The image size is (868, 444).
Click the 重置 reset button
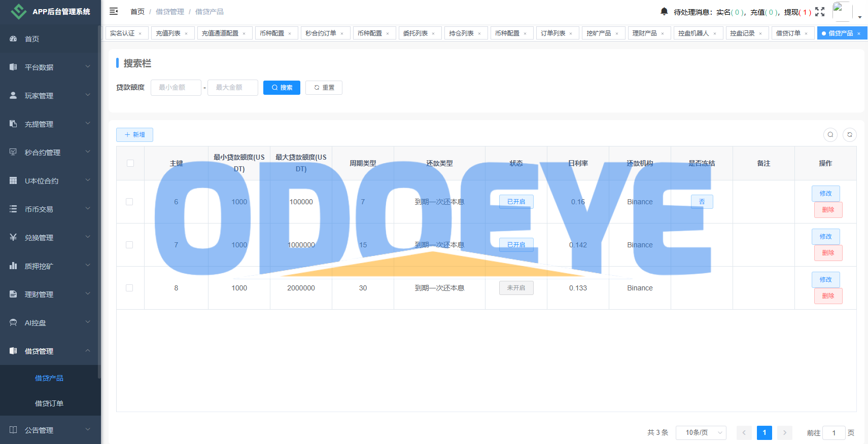click(324, 88)
